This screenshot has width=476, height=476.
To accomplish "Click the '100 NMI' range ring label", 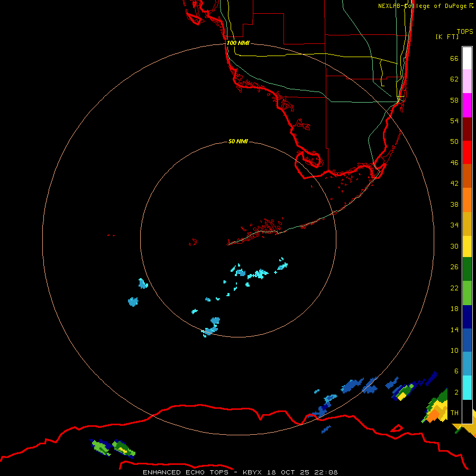I will [x=238, y=43].
